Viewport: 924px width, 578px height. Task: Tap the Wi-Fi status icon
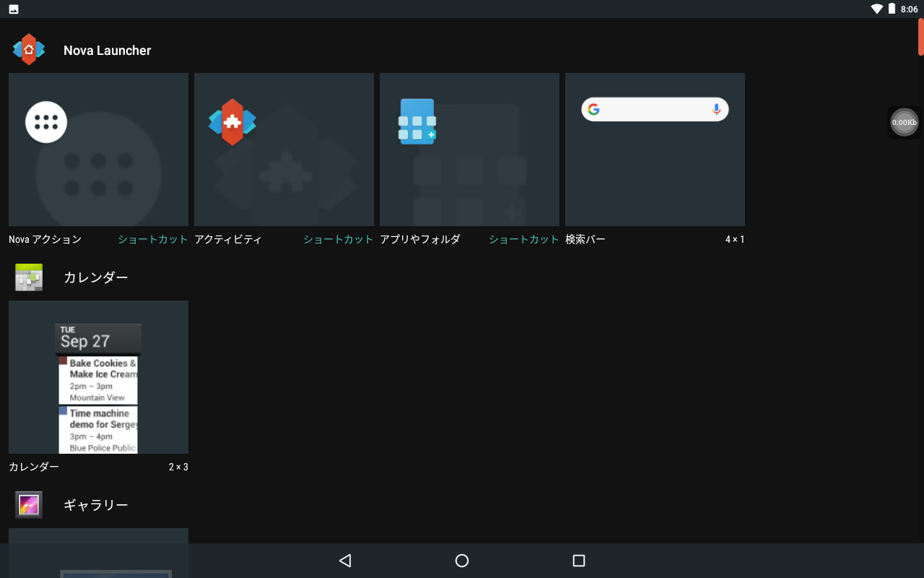tap(877, 9)
